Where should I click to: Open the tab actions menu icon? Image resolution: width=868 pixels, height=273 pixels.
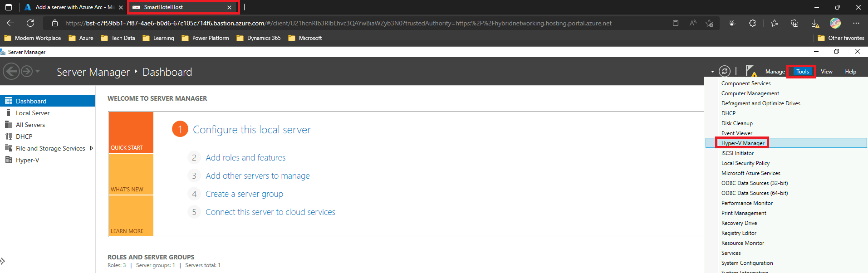(9, 7)
